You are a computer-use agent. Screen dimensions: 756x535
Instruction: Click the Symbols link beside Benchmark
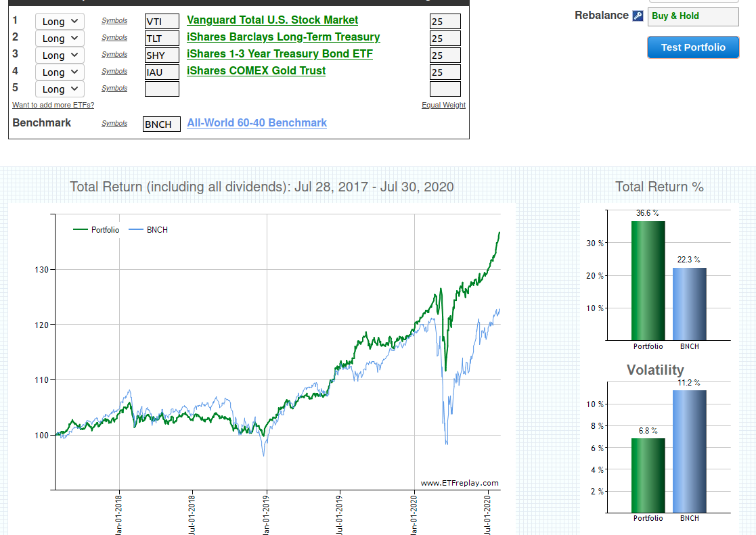pyautogui.click(x=114, y=124)
